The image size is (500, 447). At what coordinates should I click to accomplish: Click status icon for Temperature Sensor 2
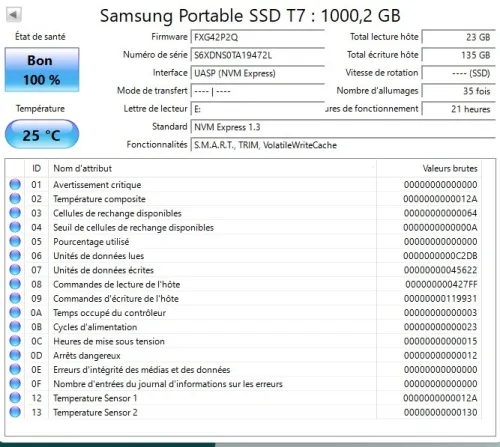(15, 412)
